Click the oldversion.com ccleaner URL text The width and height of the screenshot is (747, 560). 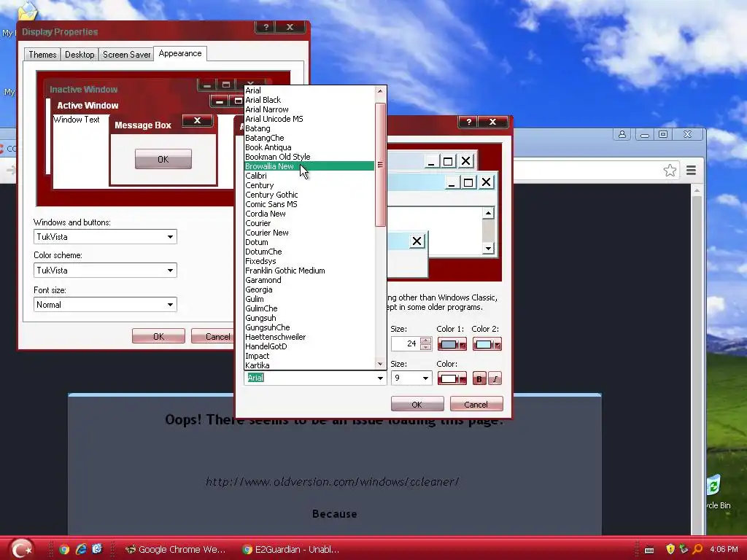coord(332,482)
